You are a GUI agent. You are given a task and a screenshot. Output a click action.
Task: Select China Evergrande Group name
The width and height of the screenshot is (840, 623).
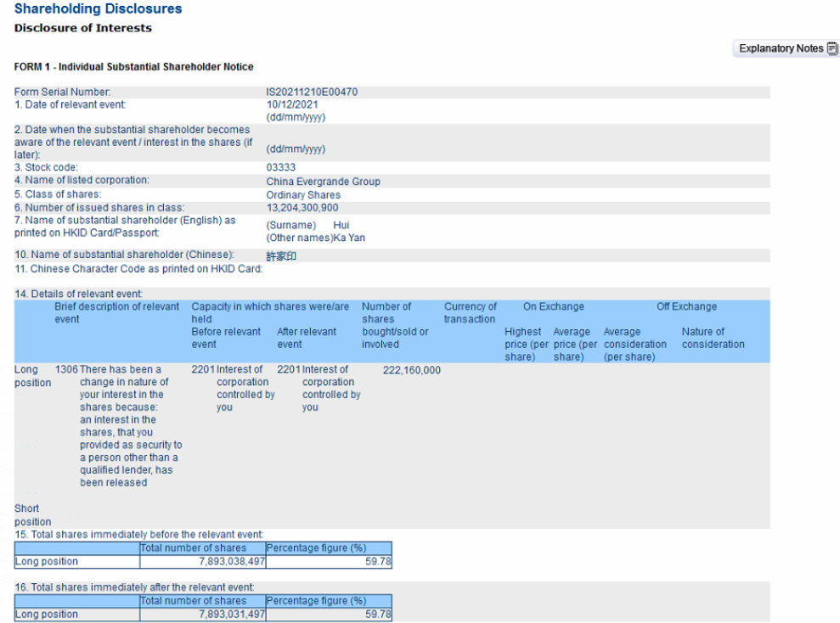(323, 182)
